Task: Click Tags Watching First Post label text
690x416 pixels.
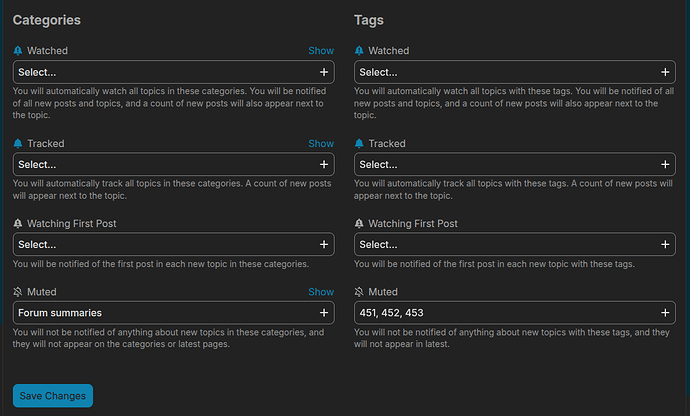Action: tap(413, 224)
